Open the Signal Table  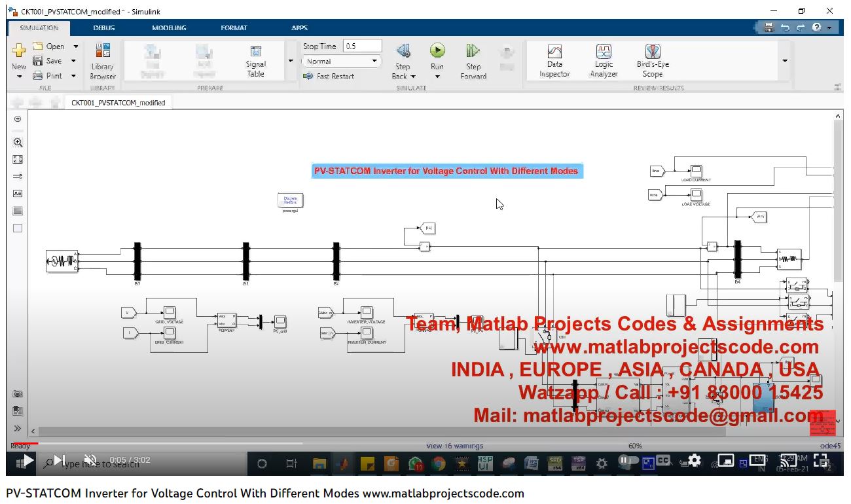point(256,62)
